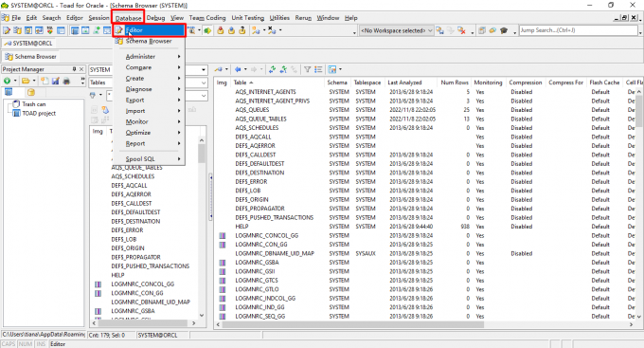Click SYSTEM@ORCL in the status bar
Image resolution: width=644 pixels, height=348 pixels.
[158, 336]
